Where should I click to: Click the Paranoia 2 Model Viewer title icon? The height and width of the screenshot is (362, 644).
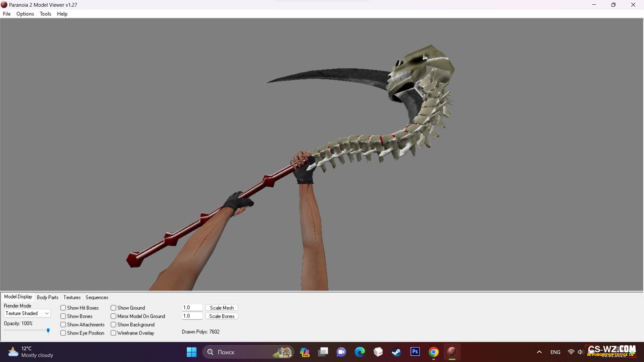(4, 5)
